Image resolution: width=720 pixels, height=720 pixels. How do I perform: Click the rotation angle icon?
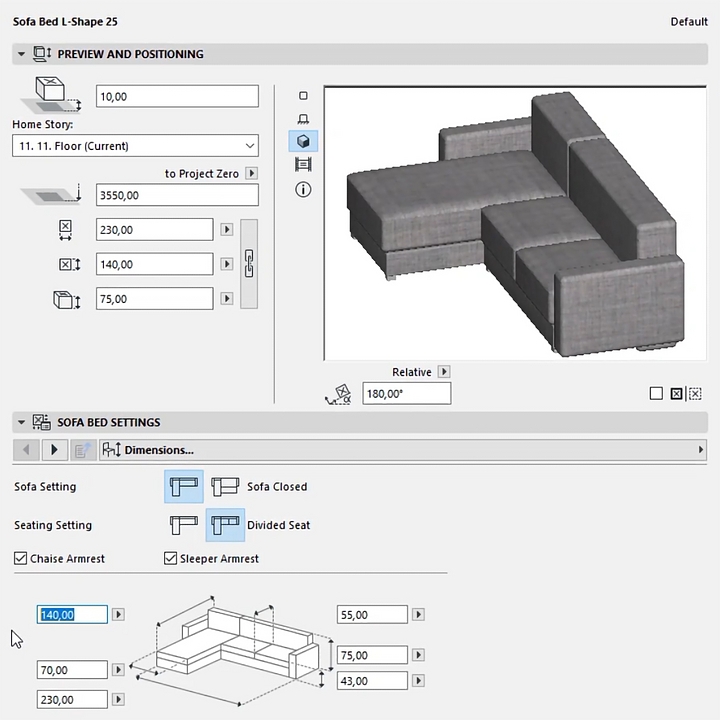click(338, 394)
